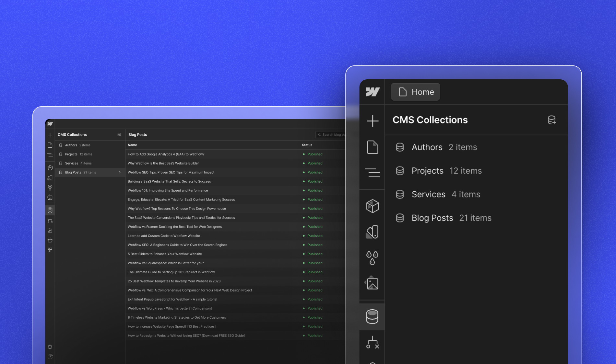
Task: Click the Webflow logo in the small Designer window
Action: click(50, 124)
